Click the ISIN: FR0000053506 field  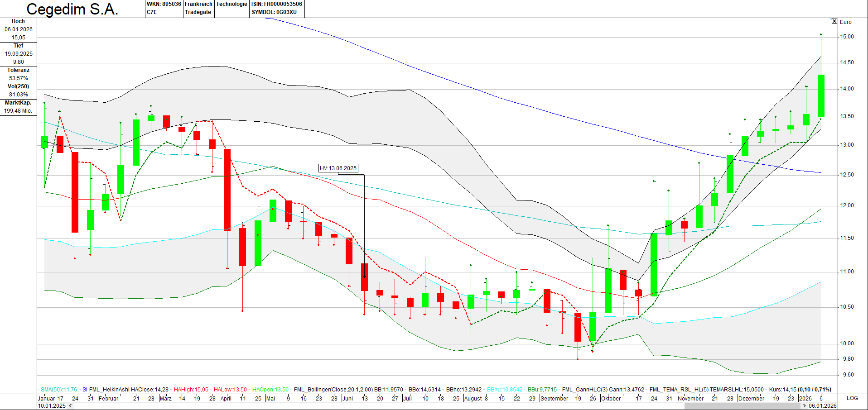[x=276, y=4]
